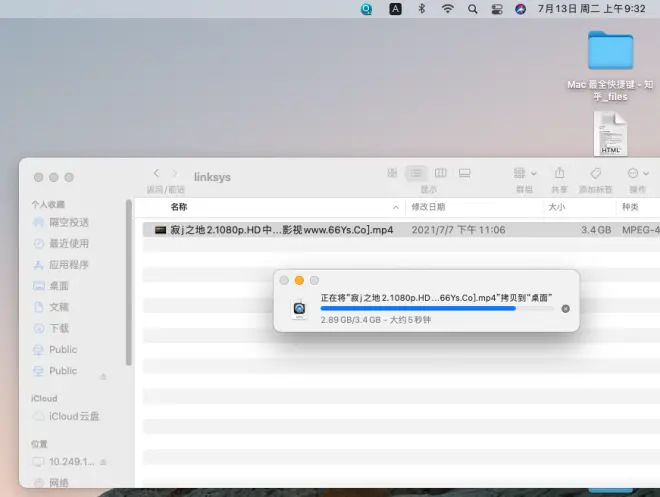The width and height of the screenshot is (660, 497).
Task: Open 下载 (Downloads) in sidebar
Action: click(x=51, y=328)
